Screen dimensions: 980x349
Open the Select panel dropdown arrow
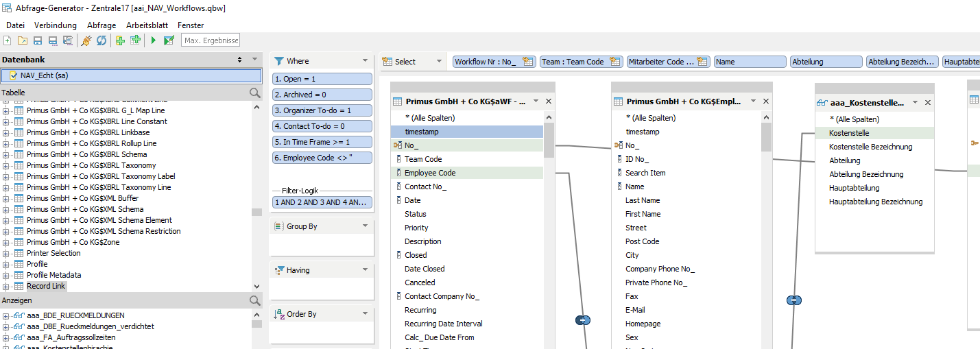[440, 61]
